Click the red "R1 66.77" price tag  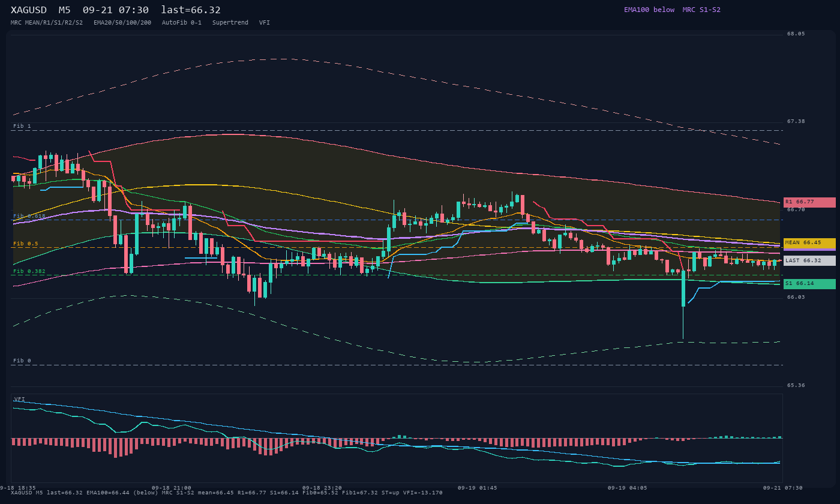pos(809,202)
